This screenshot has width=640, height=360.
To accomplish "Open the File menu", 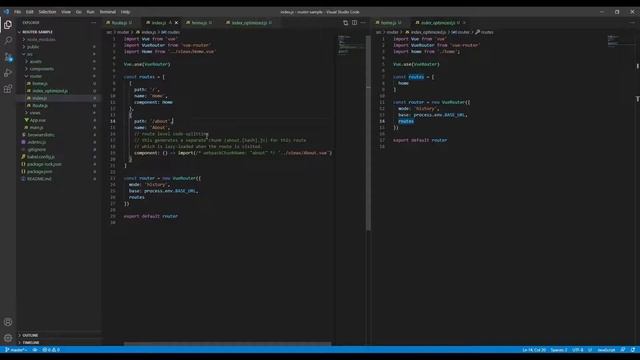I will point(18,12).
